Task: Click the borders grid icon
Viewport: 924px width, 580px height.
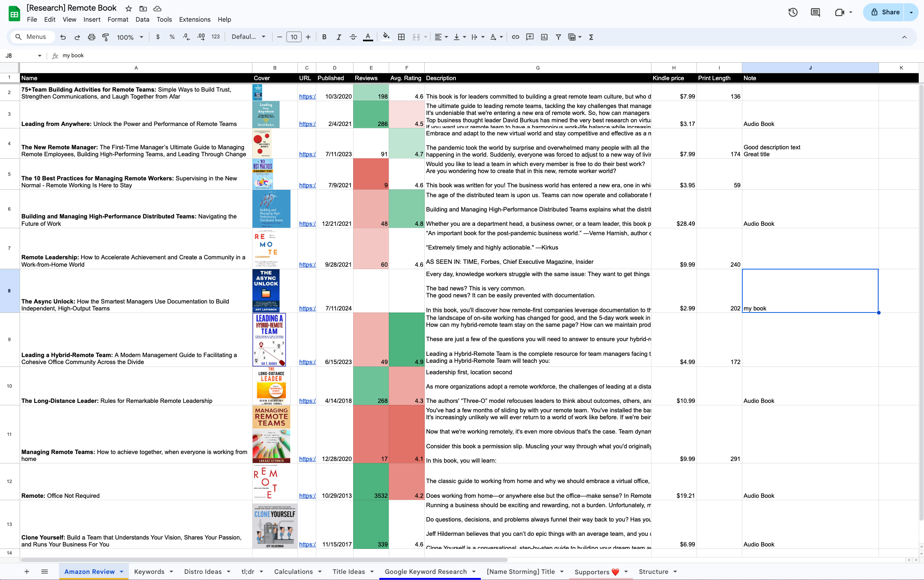Action: coord(401,37)
